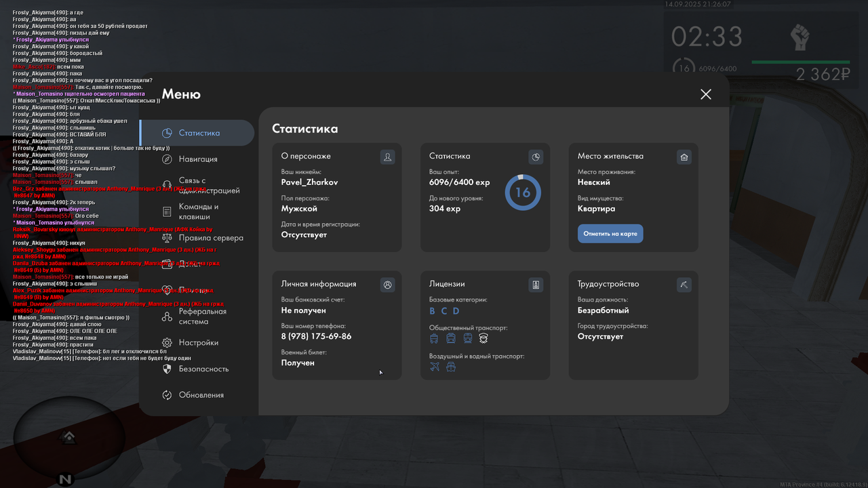Click Отсутствует under employment city
Viewport: 868px width, 488px height.
tap(600, 336)
